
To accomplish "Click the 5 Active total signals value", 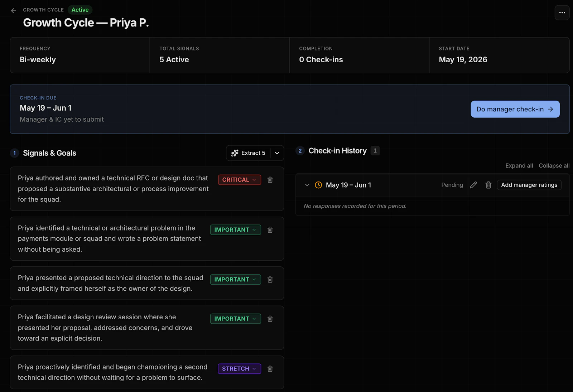I will pos(174,60).
